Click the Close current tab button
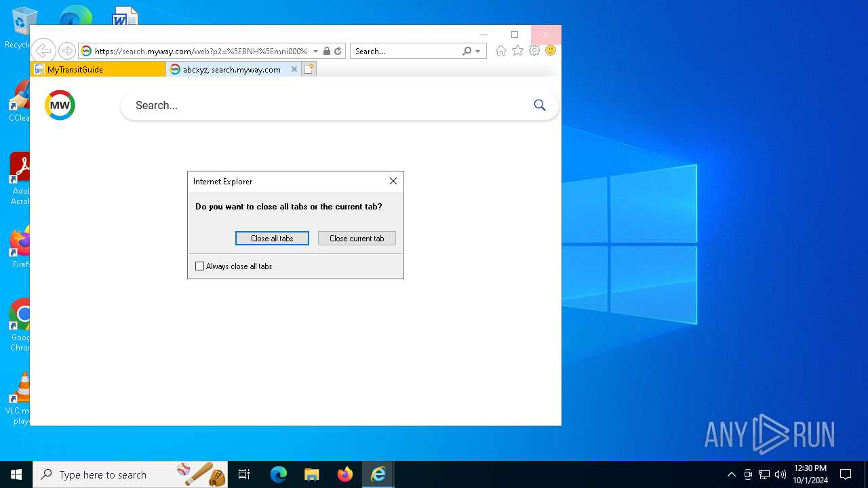The width and height of the screenshot is (868, 488). pyautogui.click(x=357, y=239)
